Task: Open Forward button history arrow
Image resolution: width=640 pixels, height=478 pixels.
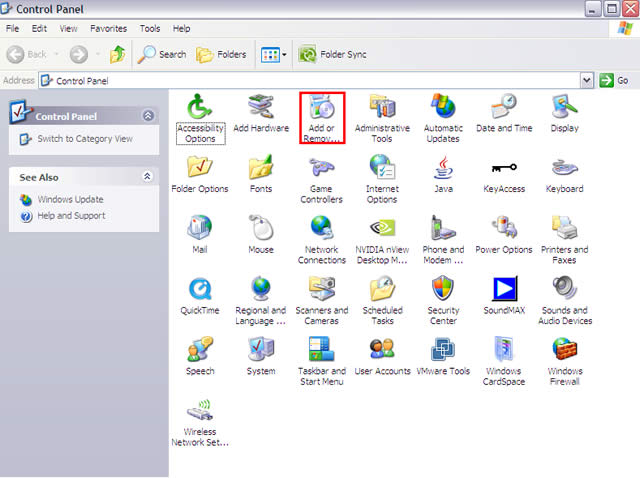Action: click(x=98, y=54)
